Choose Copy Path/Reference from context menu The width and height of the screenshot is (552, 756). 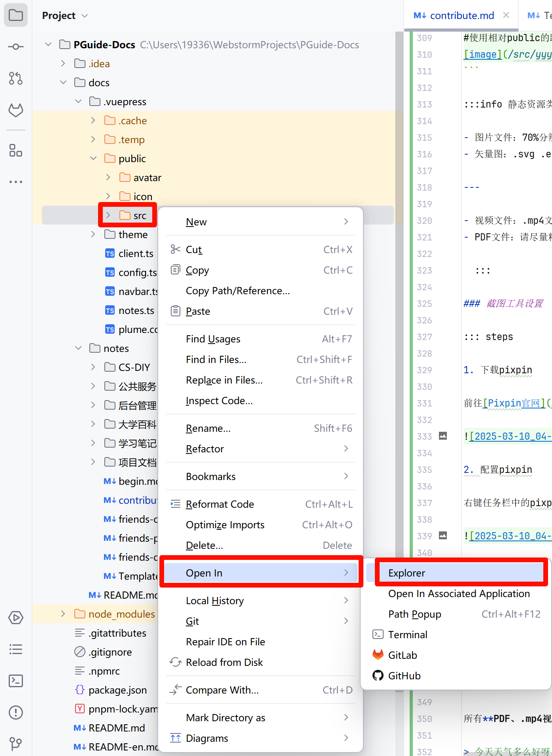coord(238,291)
